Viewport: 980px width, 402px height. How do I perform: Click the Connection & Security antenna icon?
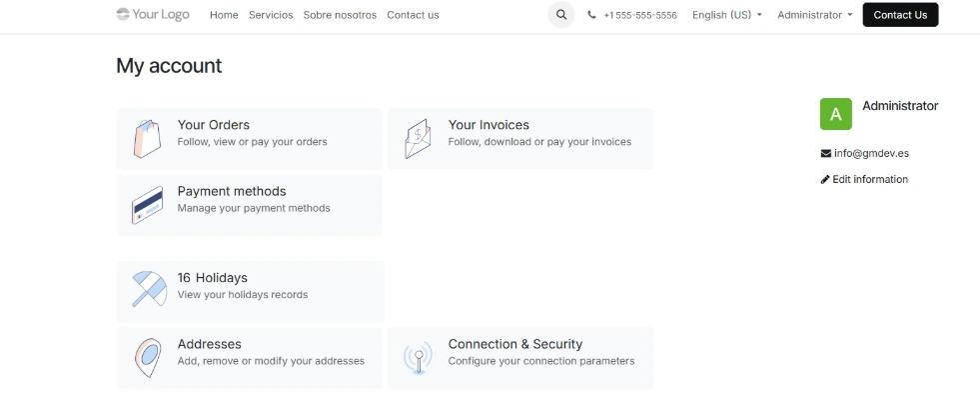pyautogui.click(x=418, y=357)
